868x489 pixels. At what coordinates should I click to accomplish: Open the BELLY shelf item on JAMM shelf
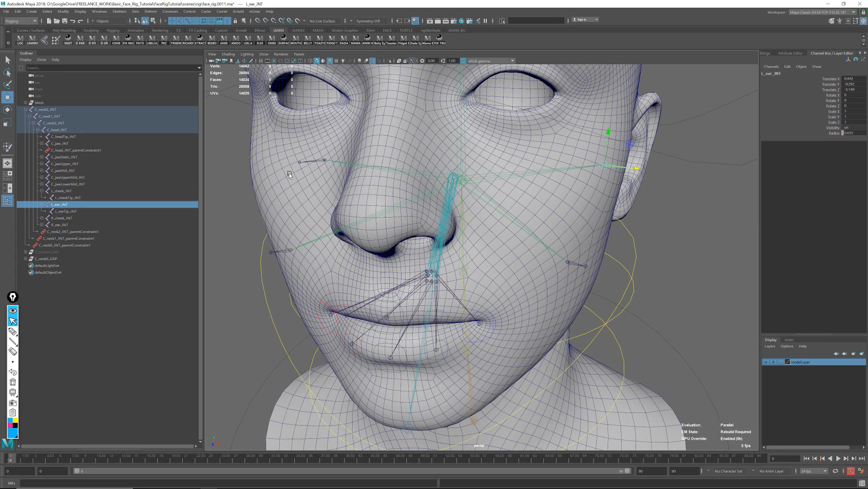(307, 41)
